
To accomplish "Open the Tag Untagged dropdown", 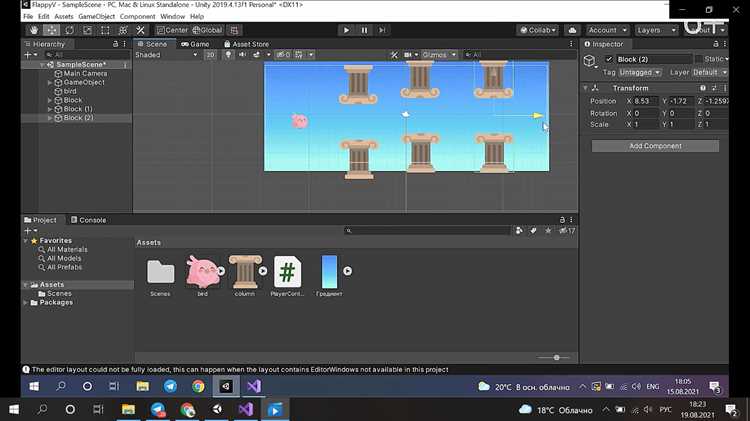I will click(x=640, y=72).
